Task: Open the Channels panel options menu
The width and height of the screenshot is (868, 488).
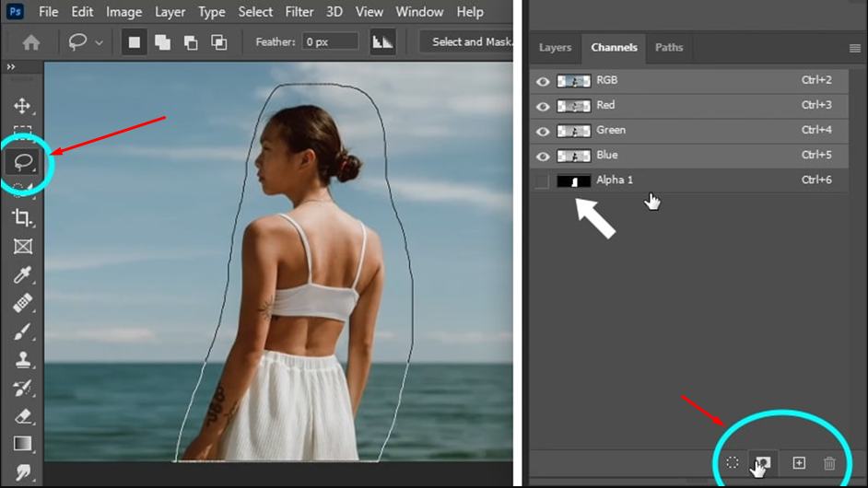Action: 855,48
